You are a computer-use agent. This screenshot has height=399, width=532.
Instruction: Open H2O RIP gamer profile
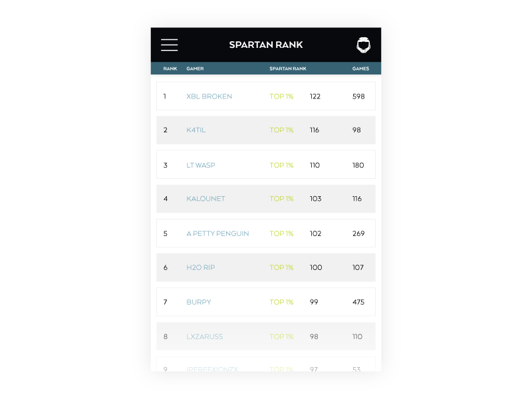[200, 267]
